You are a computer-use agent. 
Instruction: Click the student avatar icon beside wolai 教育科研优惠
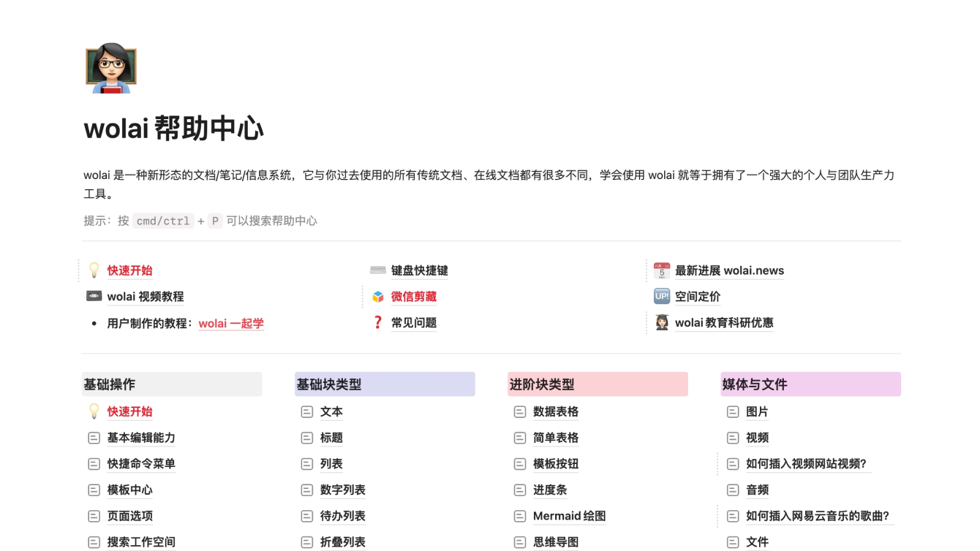(662, 322)
